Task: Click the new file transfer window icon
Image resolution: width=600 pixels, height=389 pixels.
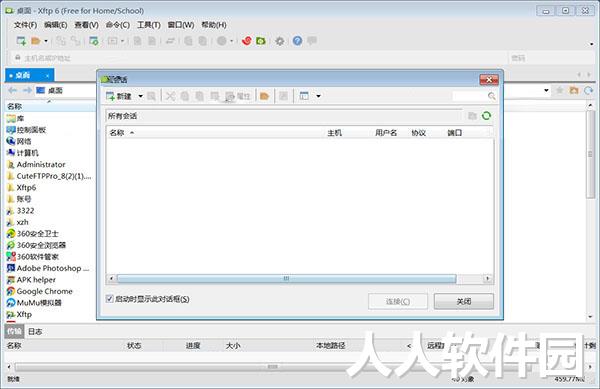Action: 94,41
